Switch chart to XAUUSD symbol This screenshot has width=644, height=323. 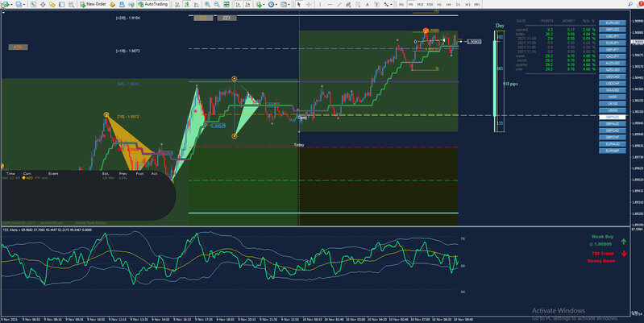pos(613,90)
